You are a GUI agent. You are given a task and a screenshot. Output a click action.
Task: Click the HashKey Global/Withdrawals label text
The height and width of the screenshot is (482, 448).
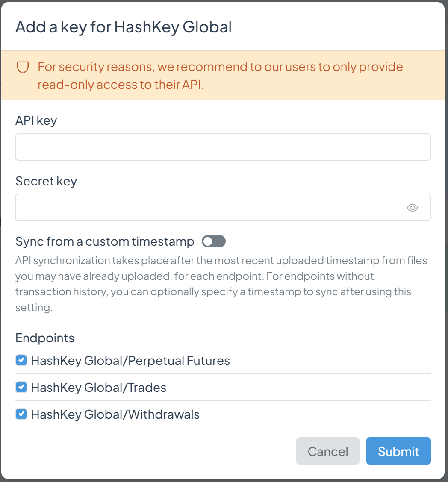click(115, 414)
